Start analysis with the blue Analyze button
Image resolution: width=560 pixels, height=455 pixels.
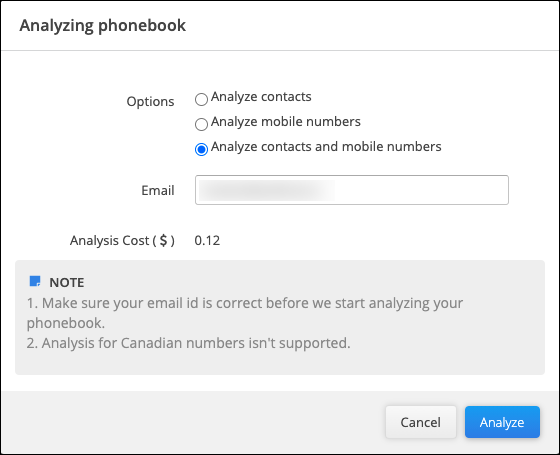click(502, 422)
